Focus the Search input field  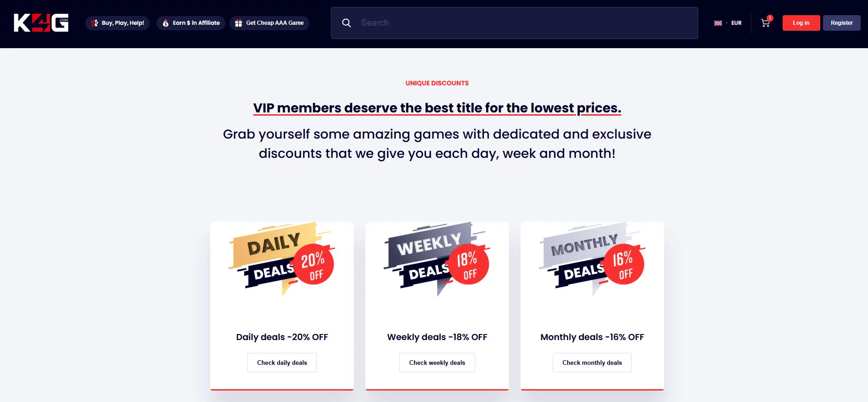[x=523, y=23]
